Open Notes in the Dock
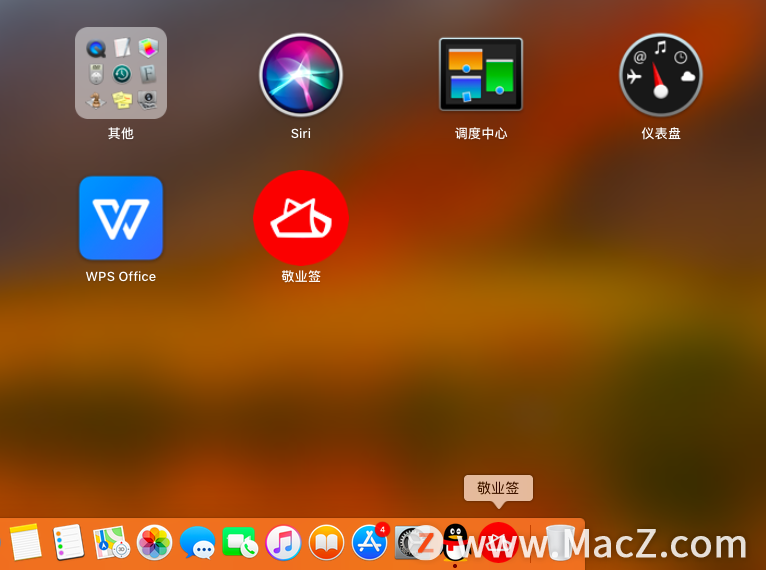 tap(25, 542)
